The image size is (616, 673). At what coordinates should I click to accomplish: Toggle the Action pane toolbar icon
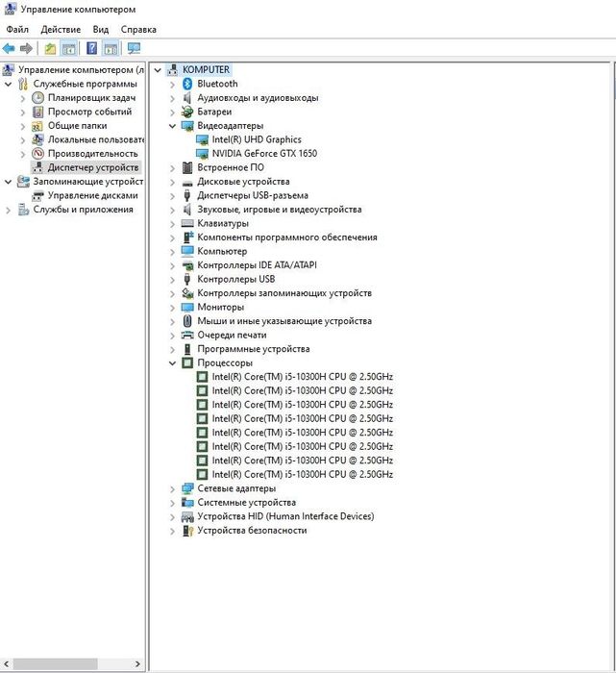pos(111,48)
